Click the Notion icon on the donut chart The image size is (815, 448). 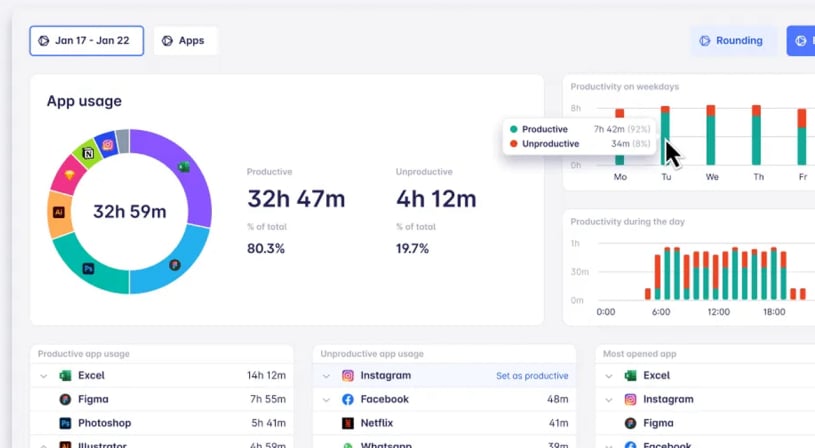click(x=89, y=154)
